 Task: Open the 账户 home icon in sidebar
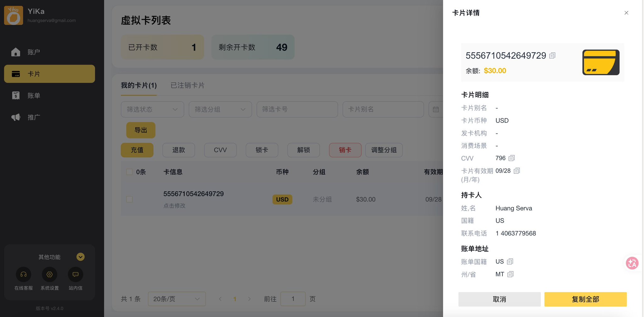click(x=15, y=52)
